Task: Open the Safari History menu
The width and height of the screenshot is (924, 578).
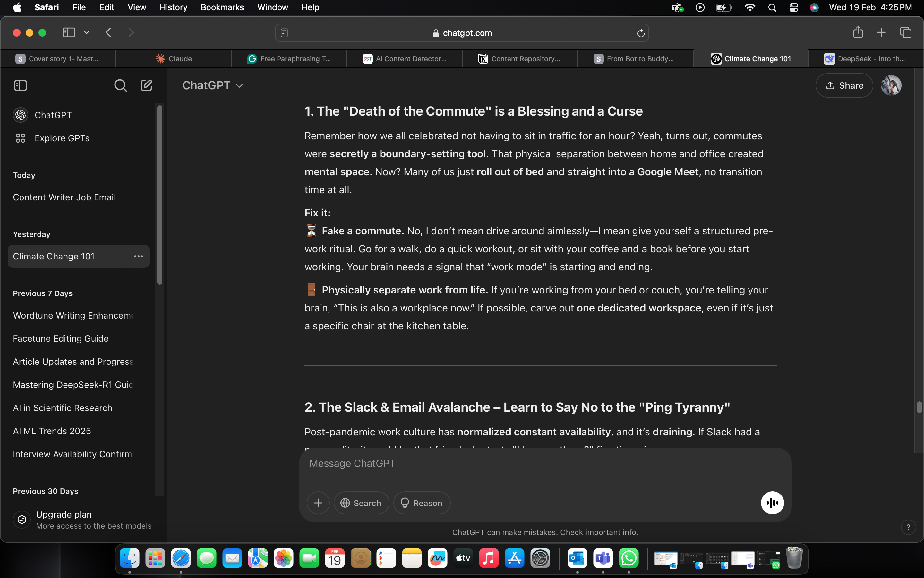Action: [x=173, y=8]
